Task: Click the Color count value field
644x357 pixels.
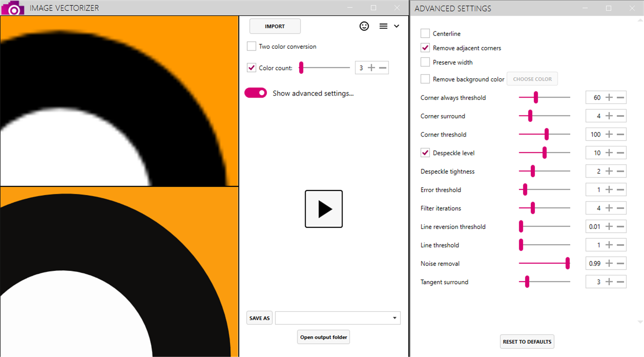Action: 362,67
